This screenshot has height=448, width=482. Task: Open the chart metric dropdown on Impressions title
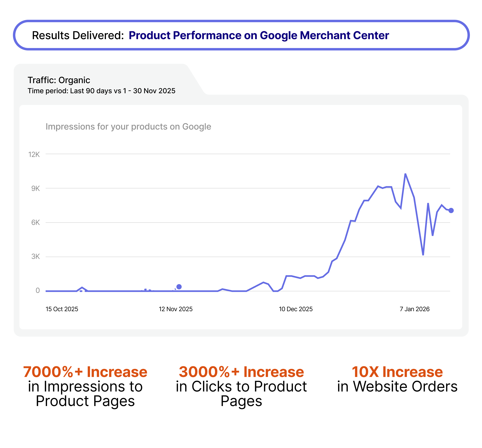128,126
